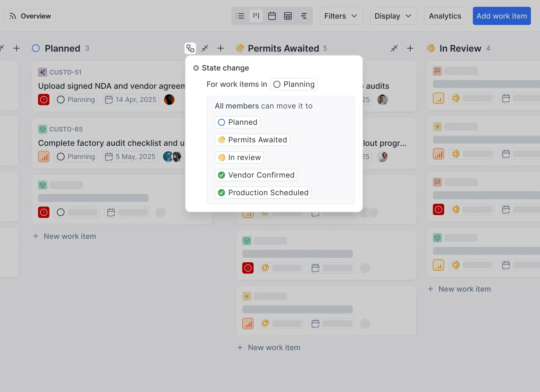Click the Add work item button

pyautogui.click(x=501, y=16)
